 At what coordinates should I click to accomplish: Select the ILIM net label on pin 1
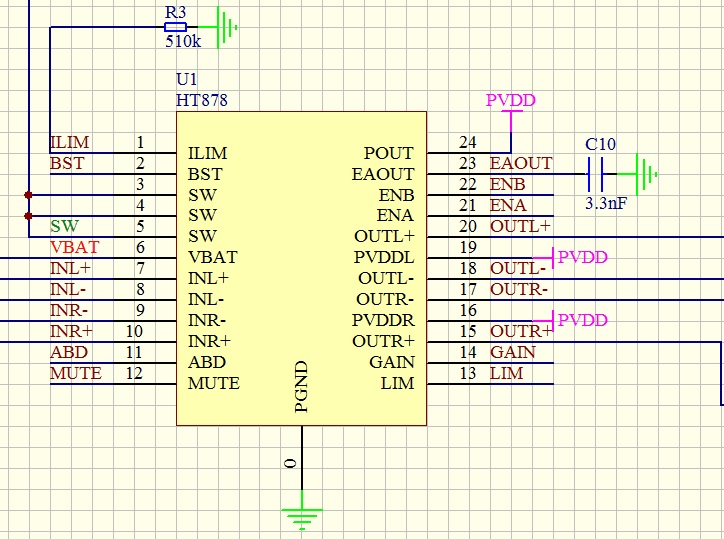tap(69, 143)
